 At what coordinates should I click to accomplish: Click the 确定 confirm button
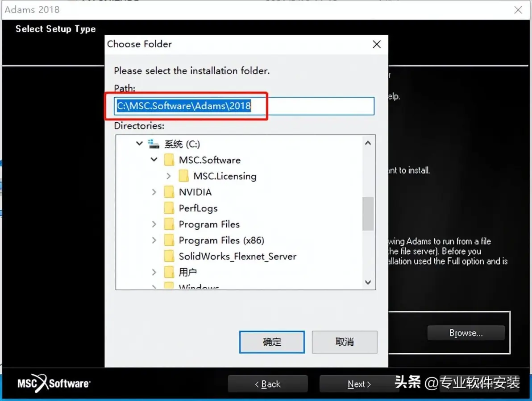(272, 342)
